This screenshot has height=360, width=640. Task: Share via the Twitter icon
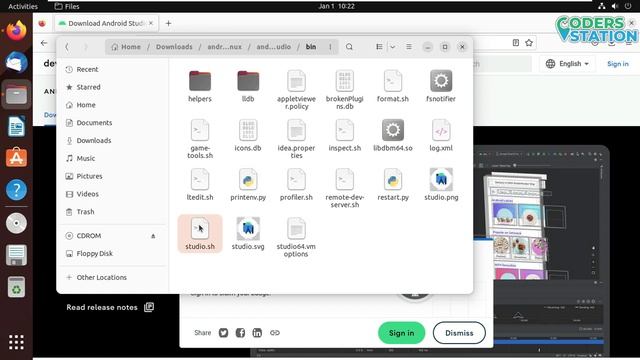[223, 333]
